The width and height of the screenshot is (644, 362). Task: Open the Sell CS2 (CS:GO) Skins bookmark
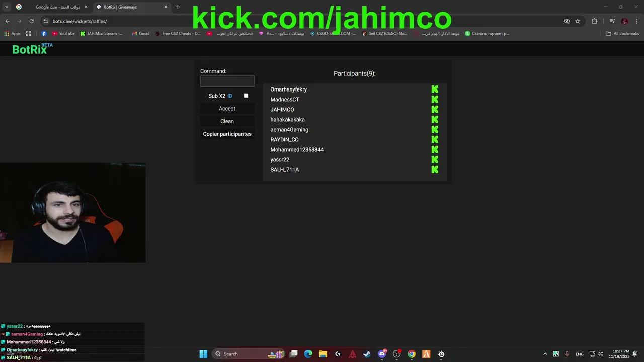tap(384, 34)
